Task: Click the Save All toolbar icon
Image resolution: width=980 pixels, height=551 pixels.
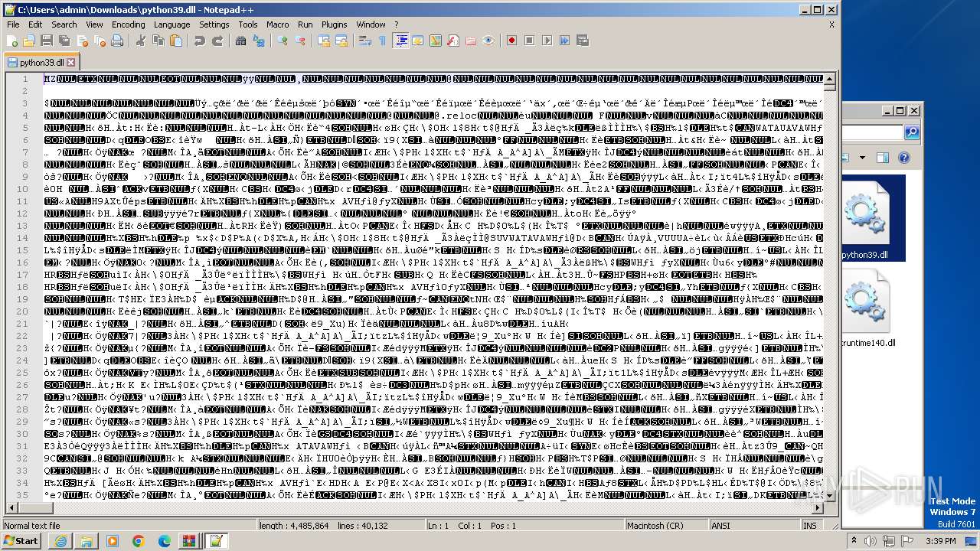Action: (63, 41)
